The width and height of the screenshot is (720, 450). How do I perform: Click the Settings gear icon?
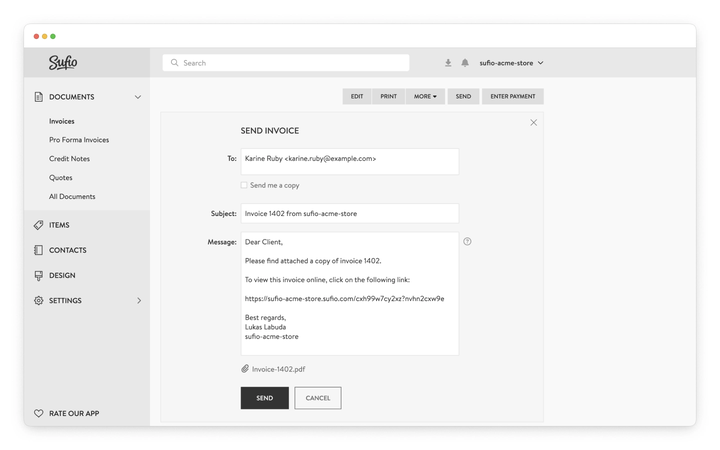coord(39,300)
